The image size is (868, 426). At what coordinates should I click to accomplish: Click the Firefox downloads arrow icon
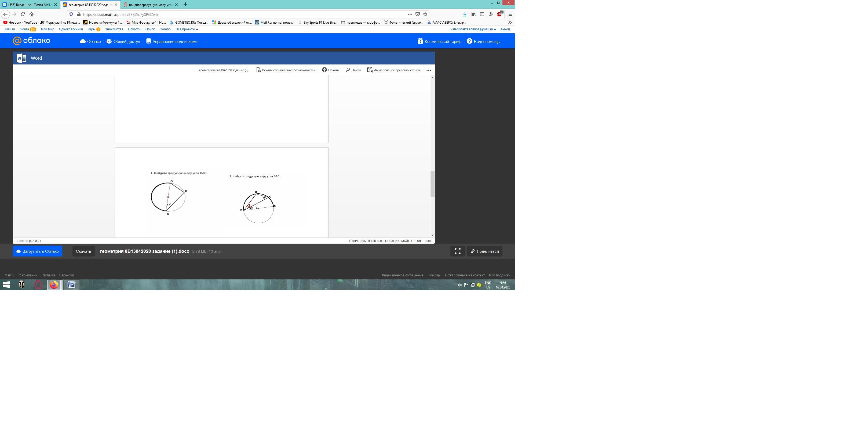tap(465, 14)
